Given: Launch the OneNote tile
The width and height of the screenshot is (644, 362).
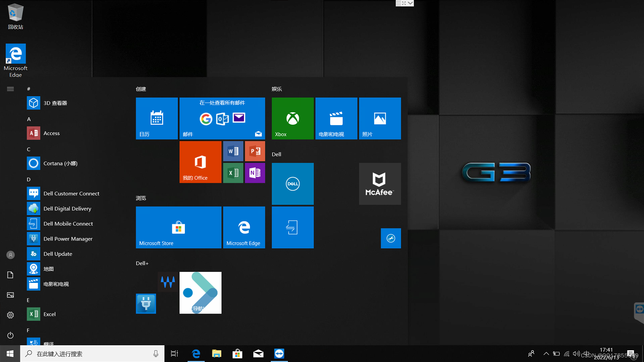Looking at the screenshot, I should pos(255,173).
